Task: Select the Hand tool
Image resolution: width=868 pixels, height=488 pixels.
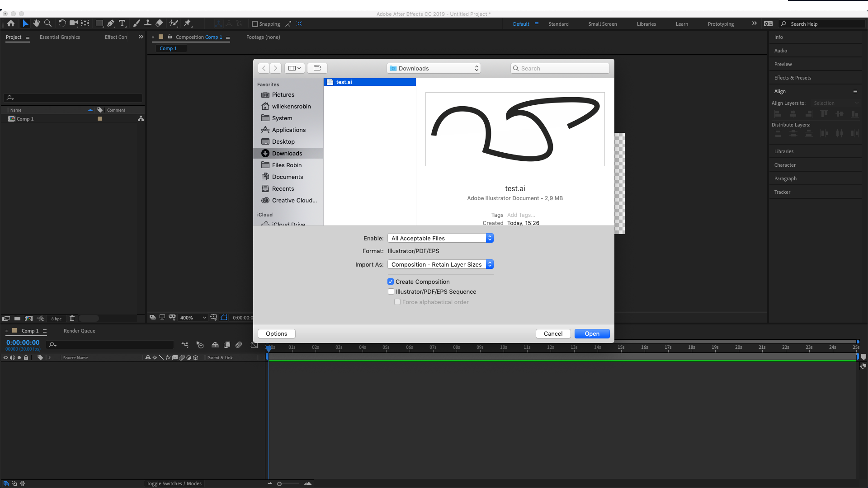Action: click(37, 23)
